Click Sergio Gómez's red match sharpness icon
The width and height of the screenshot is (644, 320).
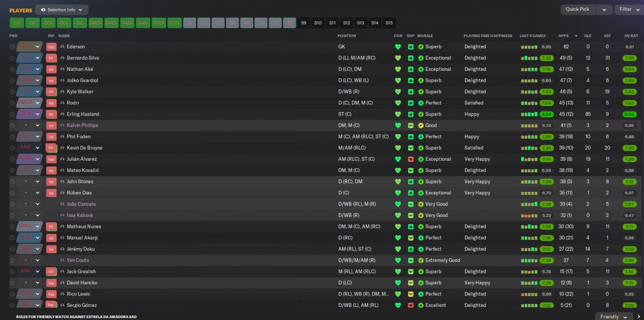tap(411, 305)
